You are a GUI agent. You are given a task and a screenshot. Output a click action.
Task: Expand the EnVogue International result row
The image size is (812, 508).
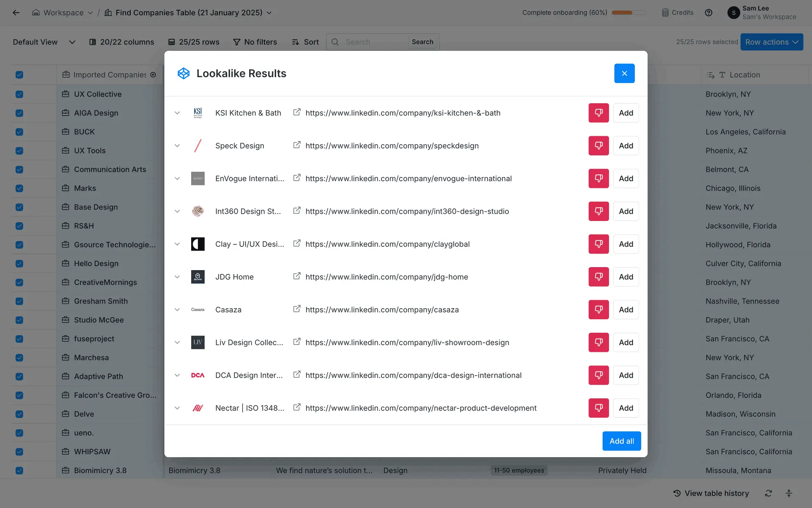[x=177, y=178]
